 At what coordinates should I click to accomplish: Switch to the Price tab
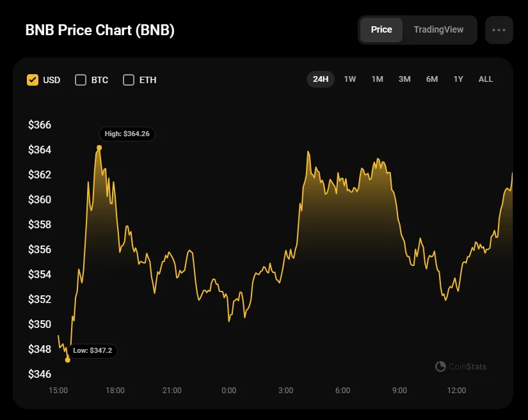click(x=381, y=30)
